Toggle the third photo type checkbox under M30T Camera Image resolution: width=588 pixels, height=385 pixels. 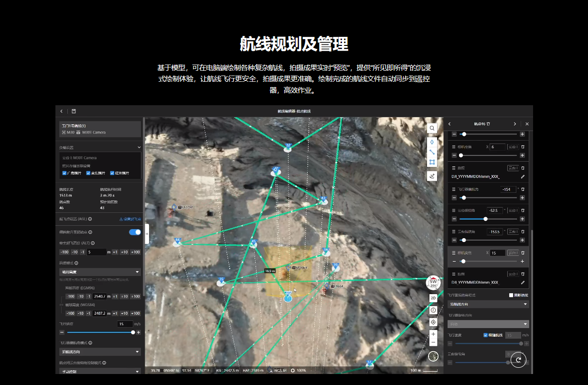(x=112, y=173)
